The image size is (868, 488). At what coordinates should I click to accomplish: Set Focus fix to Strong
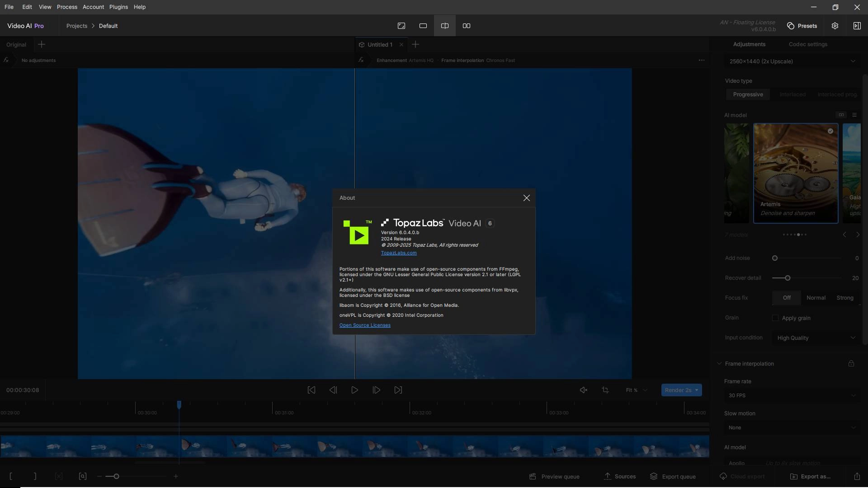click(x=845, y=298)
